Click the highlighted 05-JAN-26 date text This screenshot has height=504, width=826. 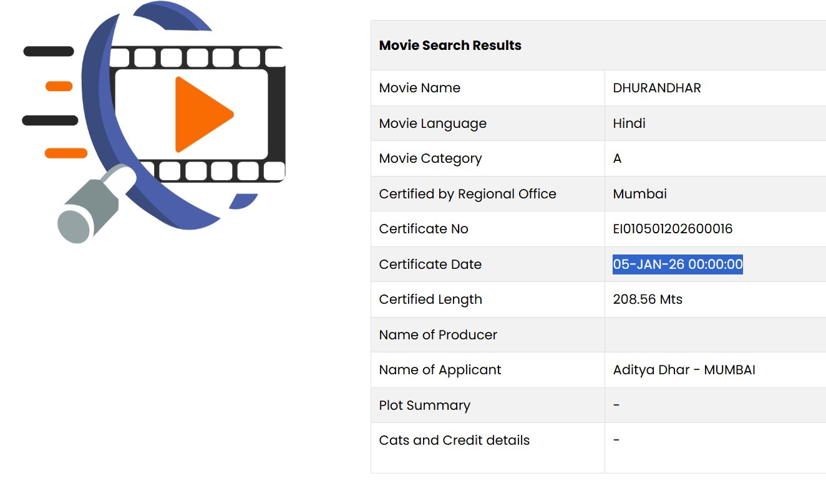tap(678, 264)
